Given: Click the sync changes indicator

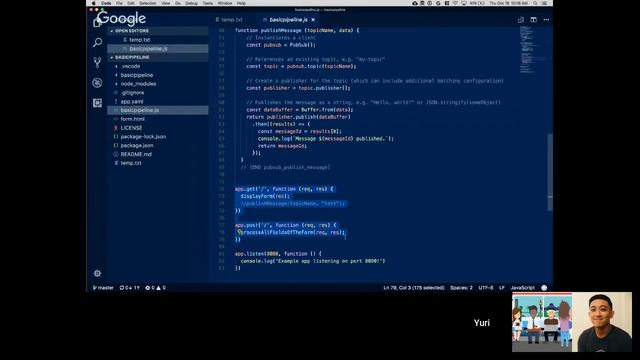Looking at the screenshot, I should (x=129, y=288).
